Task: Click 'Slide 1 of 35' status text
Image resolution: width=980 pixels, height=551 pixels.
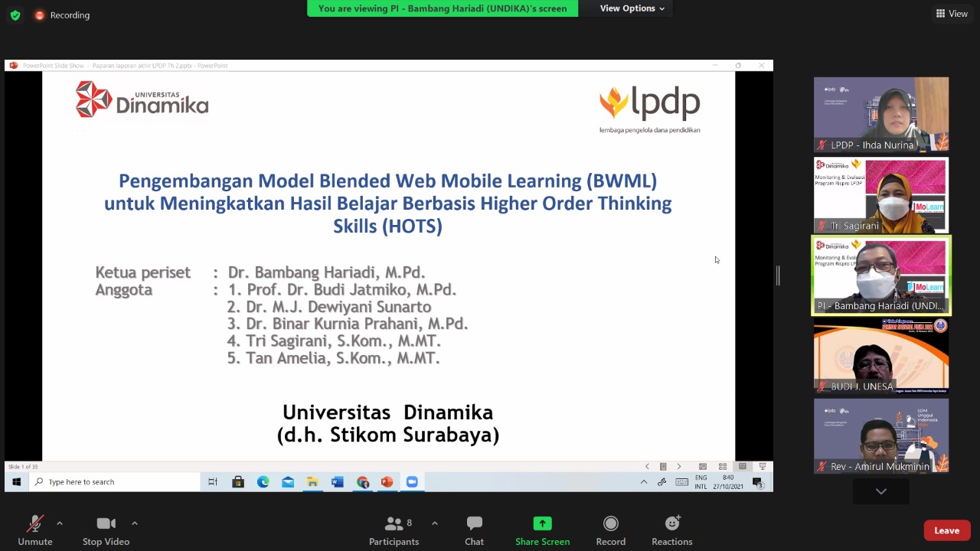Action: pos(23,466)
